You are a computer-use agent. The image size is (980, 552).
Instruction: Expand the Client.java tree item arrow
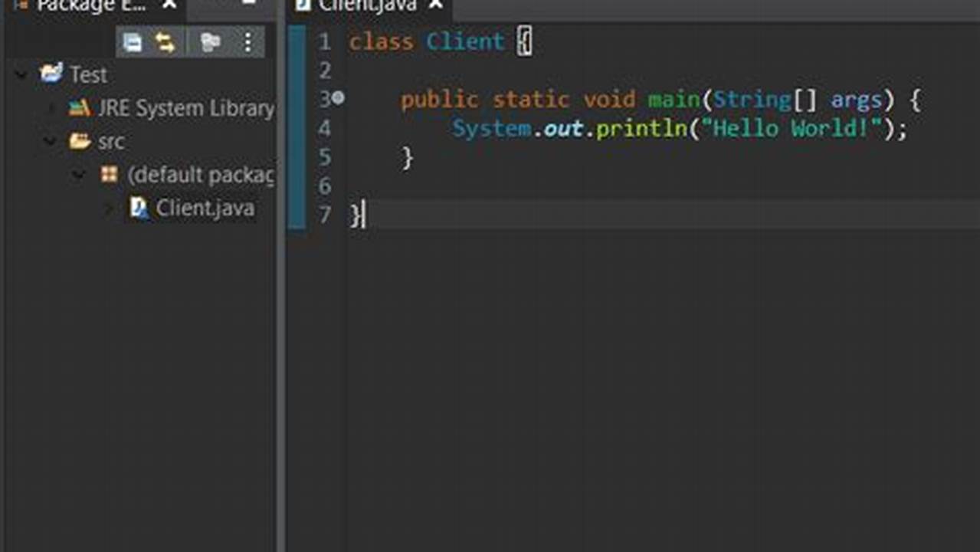(108, 207)
